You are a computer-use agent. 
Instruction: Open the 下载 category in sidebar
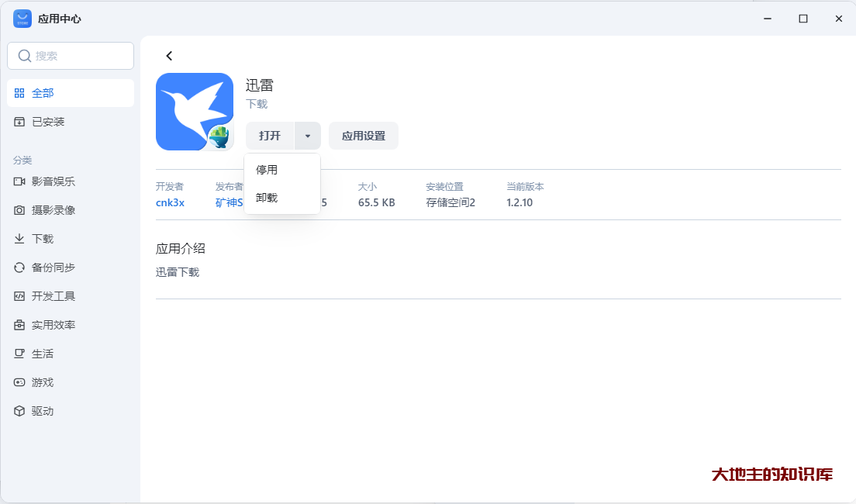coord(71,239)
